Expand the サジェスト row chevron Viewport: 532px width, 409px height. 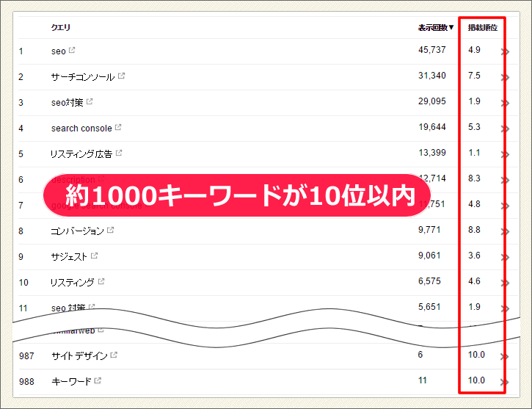(505, 257)
